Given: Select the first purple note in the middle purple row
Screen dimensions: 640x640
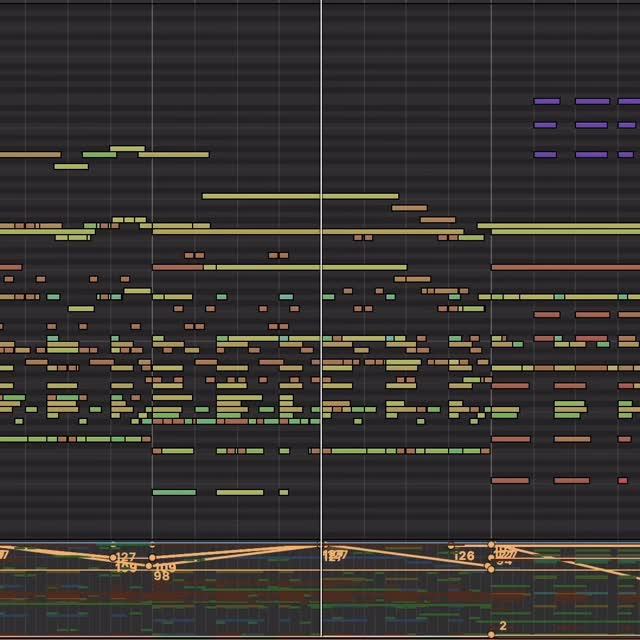Looking at the screenshot, I should point(545,125).
